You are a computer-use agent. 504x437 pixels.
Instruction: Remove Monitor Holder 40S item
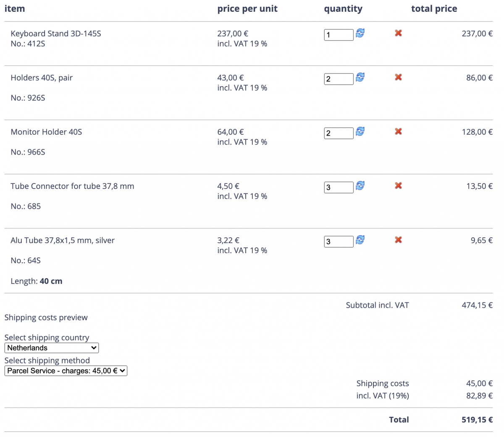point(399,131)
